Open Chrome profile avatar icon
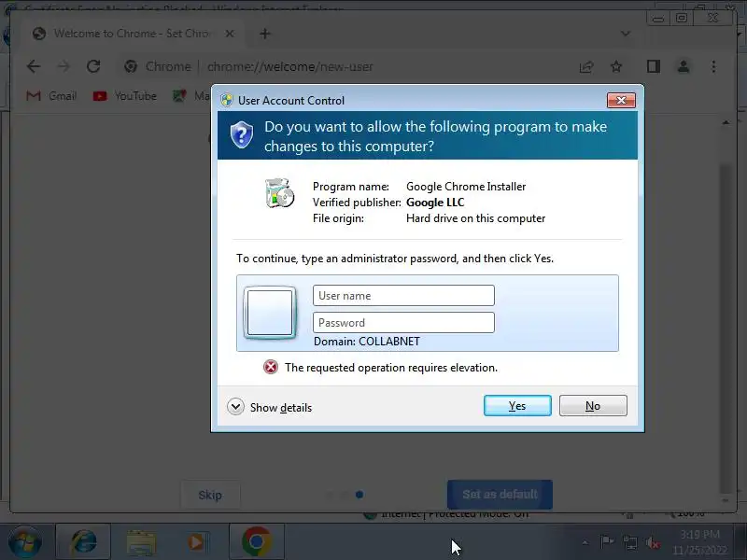 (684, 66)
